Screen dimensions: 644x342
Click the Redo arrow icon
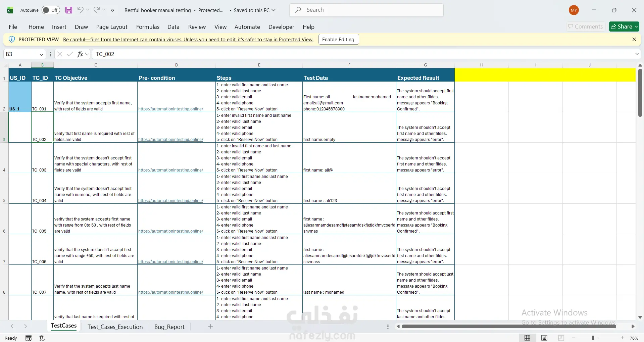pos(97,10)
